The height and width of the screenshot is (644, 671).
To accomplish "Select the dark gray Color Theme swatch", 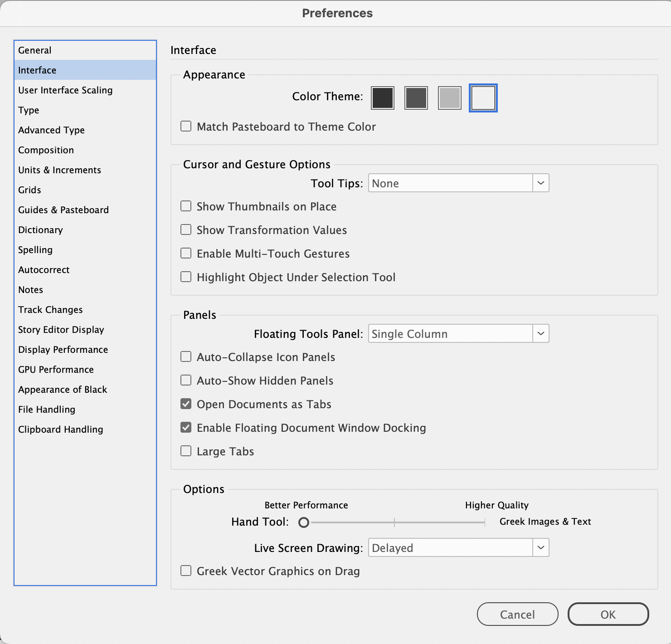I will (x=416, y=98).
